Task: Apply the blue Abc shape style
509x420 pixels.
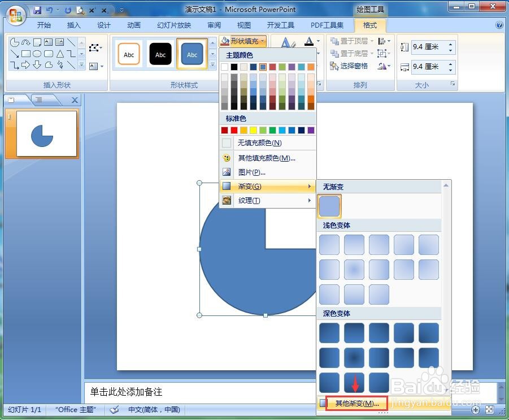Action: tap(192, 54)
